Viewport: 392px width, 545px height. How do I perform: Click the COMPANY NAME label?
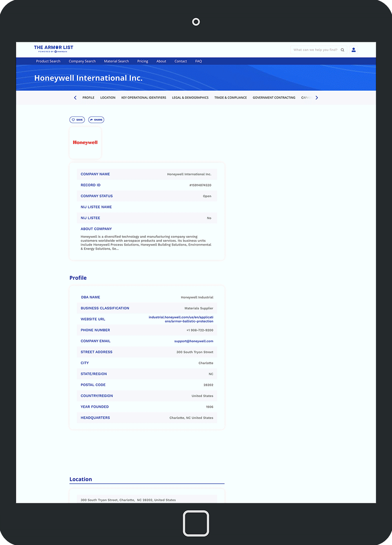(x=95, y=174)
